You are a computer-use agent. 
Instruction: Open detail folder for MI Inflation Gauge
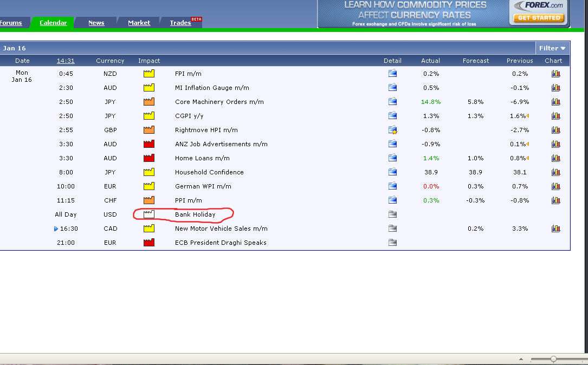click(392, 88)
